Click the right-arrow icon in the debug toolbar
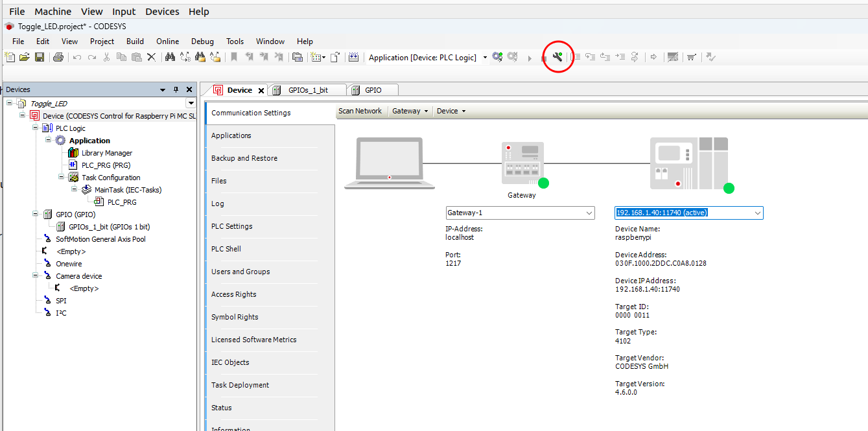 click(653, 57)
